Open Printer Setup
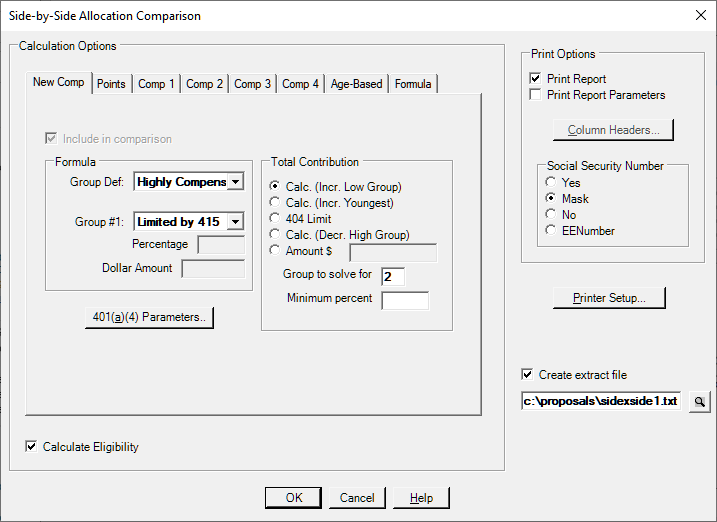 click(609, 298)
